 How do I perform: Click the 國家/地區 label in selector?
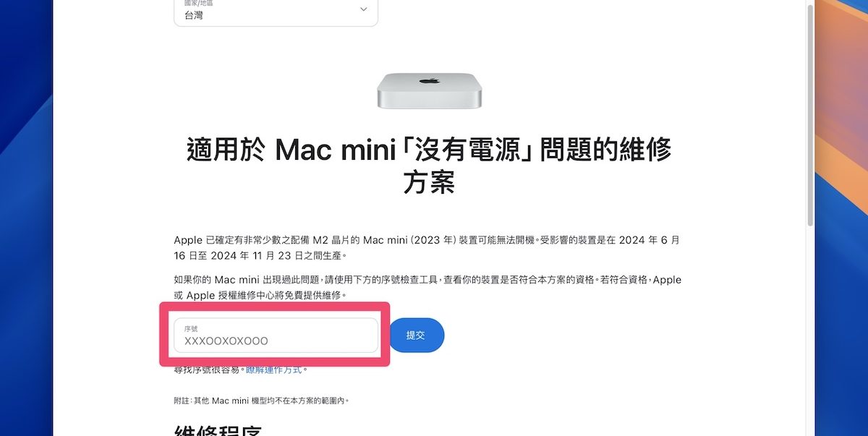pos(198,3)
